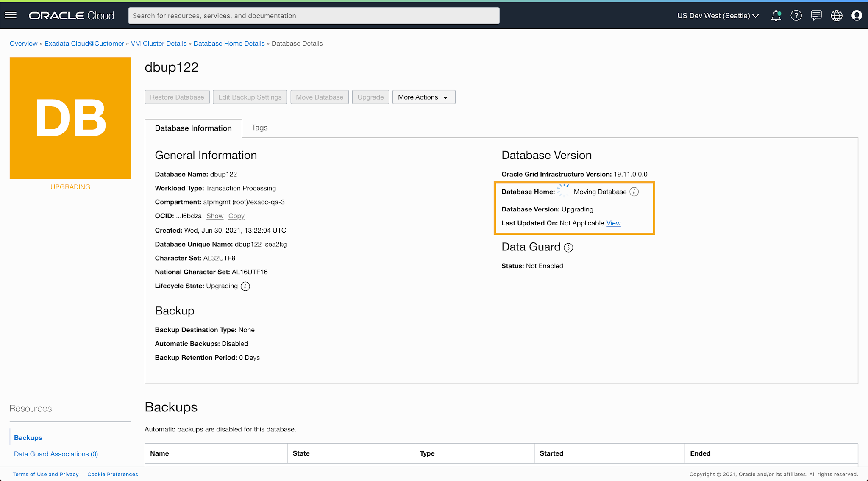Click info icon next to Moving Database
This screenshot has height=481, width=868.
(x=634, y=192)
